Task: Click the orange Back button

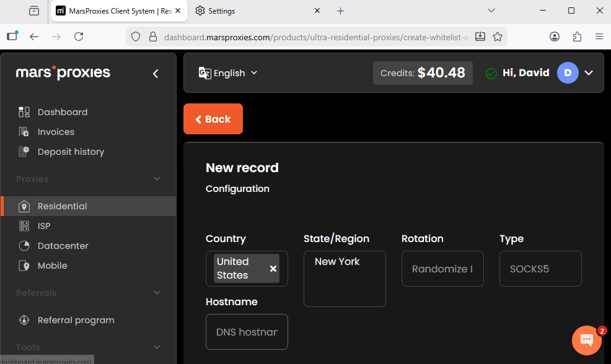Action: click(x=213, y=119)
